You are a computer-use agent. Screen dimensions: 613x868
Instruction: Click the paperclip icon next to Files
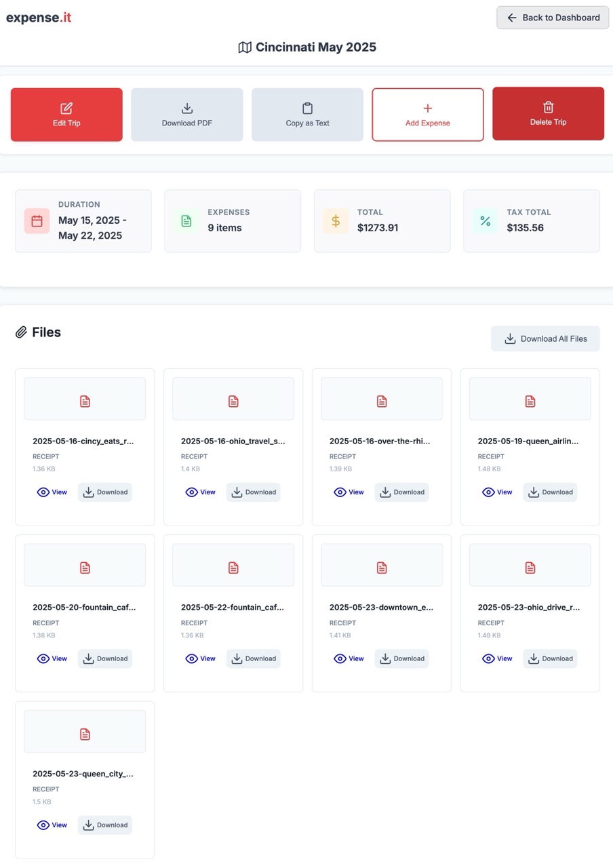click(22, 332)
